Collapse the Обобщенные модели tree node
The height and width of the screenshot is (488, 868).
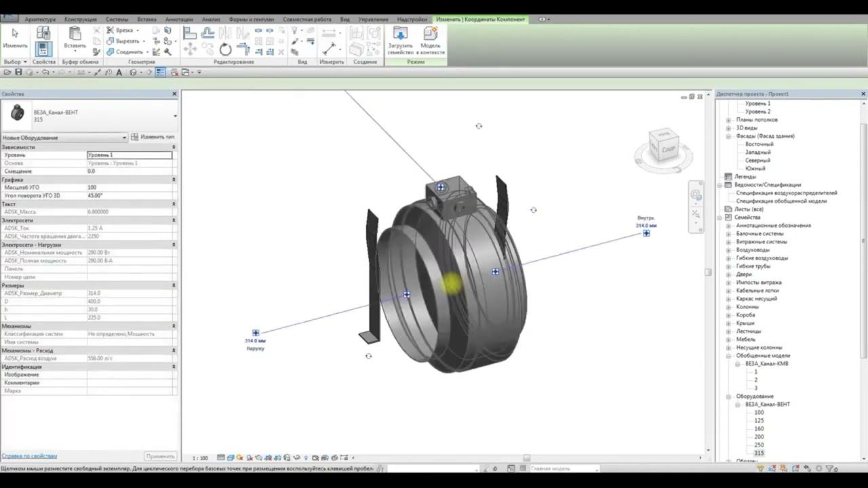pos(728,356)
